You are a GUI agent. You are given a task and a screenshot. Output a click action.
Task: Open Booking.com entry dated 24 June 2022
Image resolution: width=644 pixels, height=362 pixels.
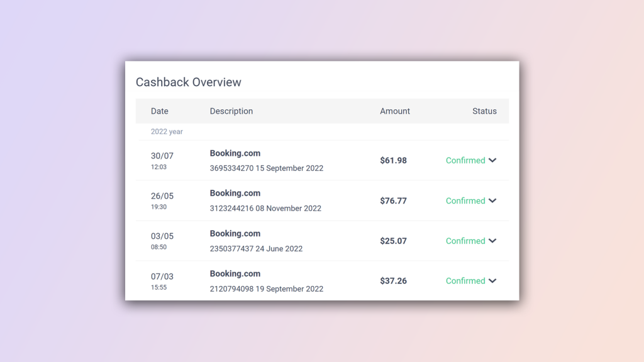256,241
